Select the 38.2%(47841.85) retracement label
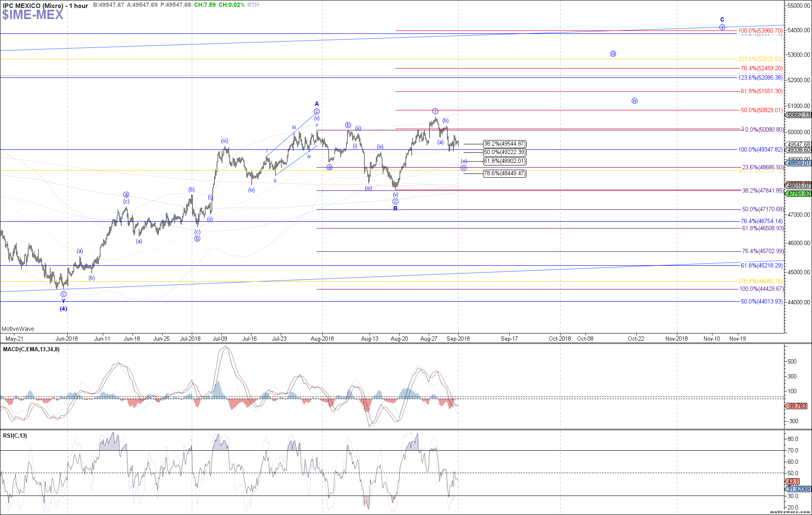The width and height of the screenshot is (812, 515). tap(763, 191)
